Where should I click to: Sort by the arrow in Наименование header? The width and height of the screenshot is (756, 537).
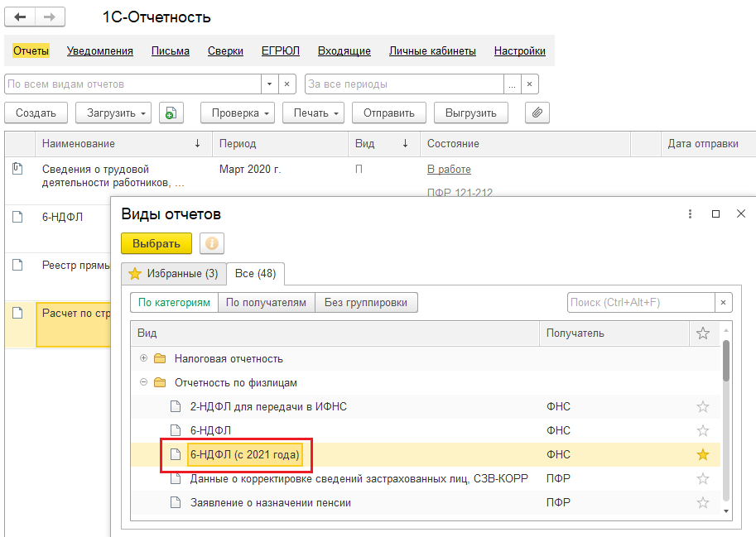197,143
